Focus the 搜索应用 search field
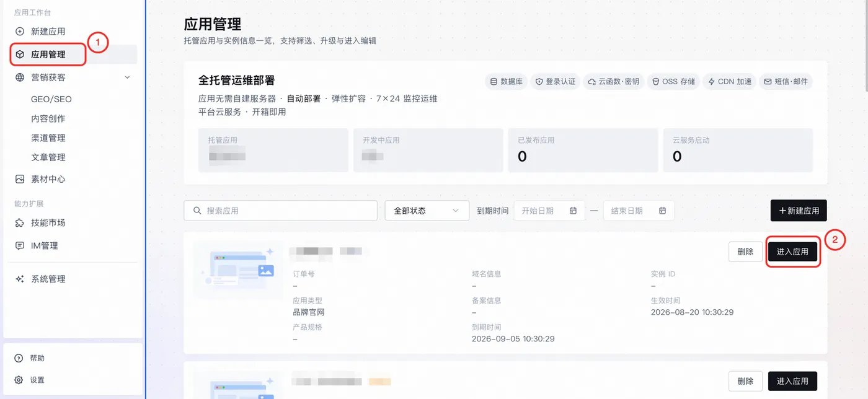 click(x=280, y=211)
